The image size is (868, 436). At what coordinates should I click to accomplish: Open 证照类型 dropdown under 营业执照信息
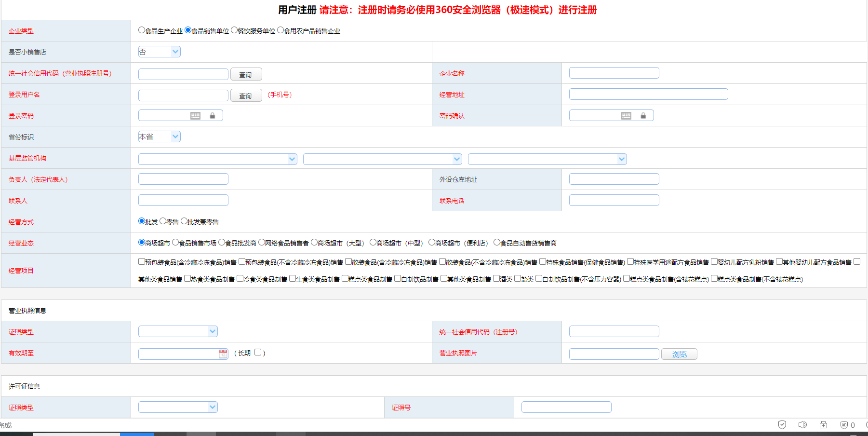point(178,331)
